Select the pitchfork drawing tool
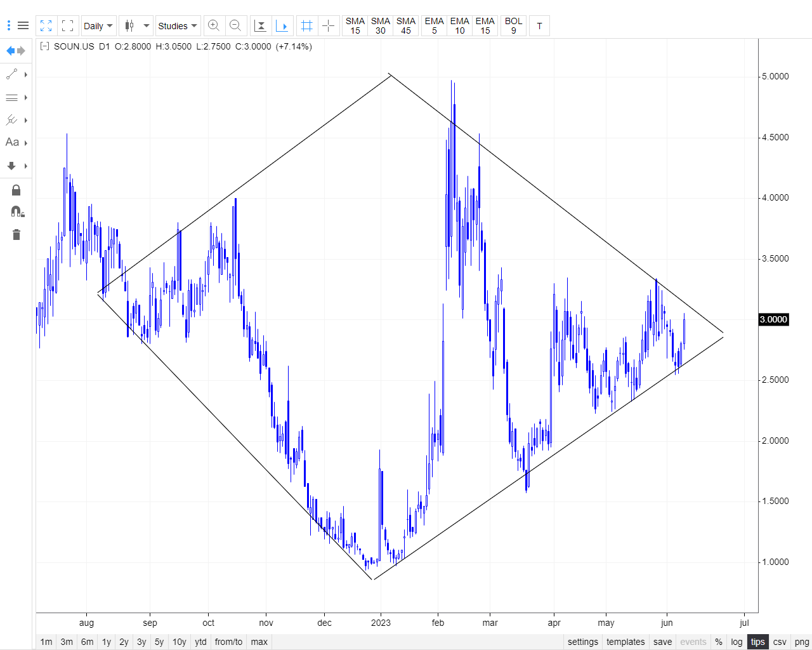The image size is (812, 650). pyautogui.click(x=12, y=120)
